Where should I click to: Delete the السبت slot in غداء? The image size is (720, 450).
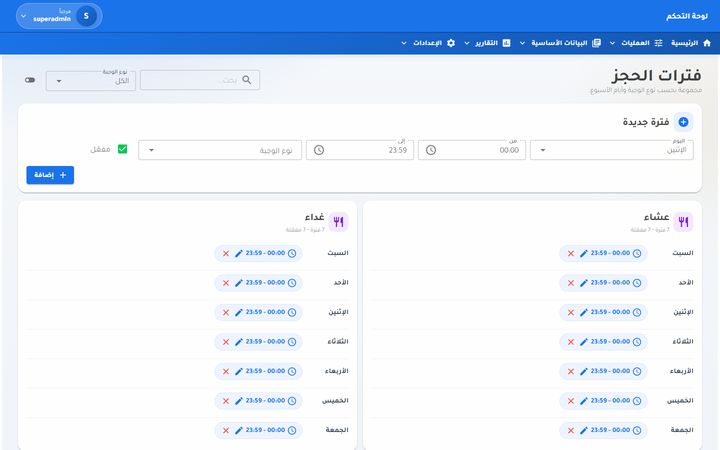pos(226,253)
